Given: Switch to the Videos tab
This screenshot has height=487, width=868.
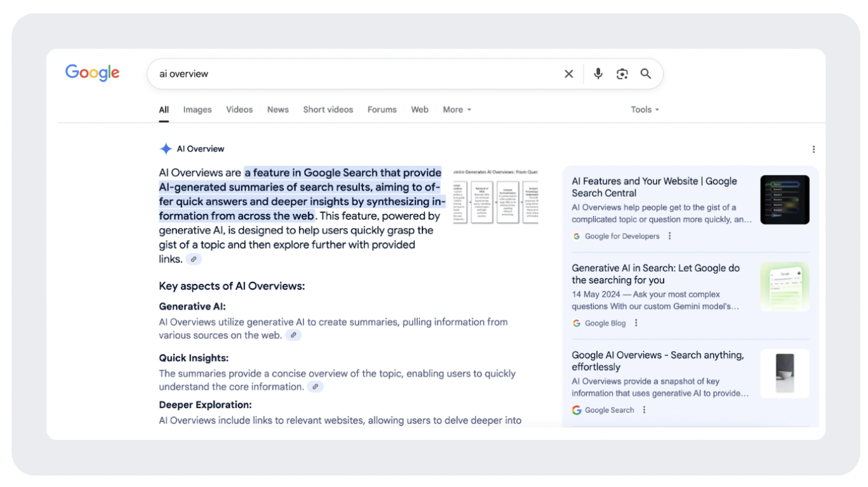Looking at the screenshot, I should [239, 110].
